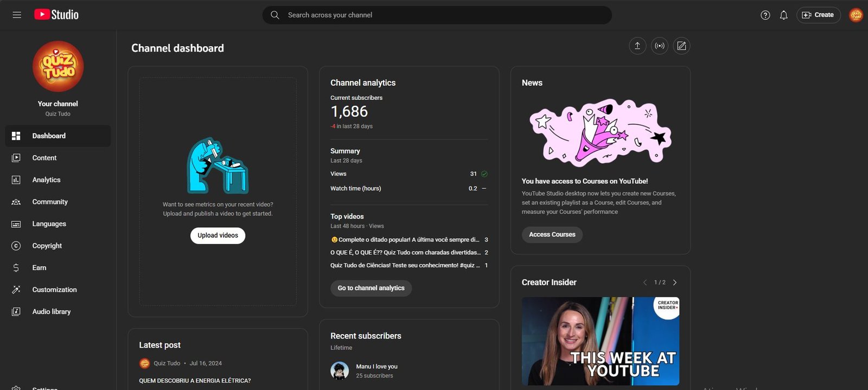Click the Manu I love you avatar
Image resolution: width=868 pixels, height=390 pixels.
(x=340, y=371)
